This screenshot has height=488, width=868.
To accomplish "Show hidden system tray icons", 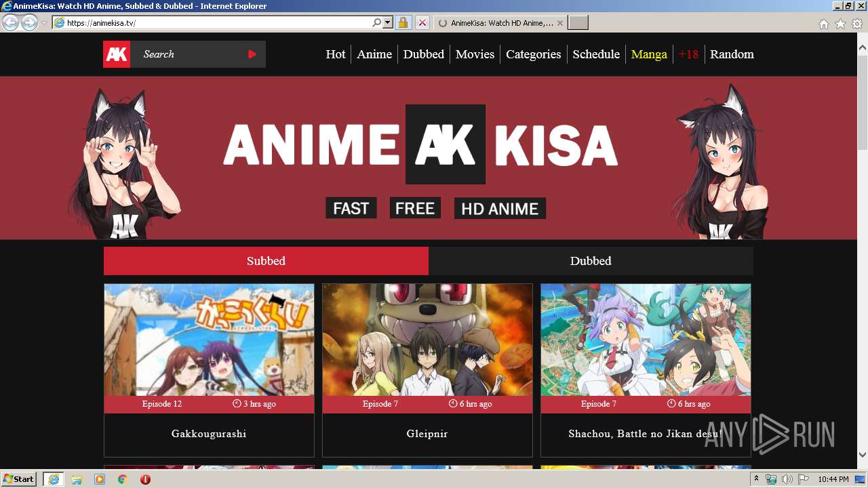I will 757,479.
